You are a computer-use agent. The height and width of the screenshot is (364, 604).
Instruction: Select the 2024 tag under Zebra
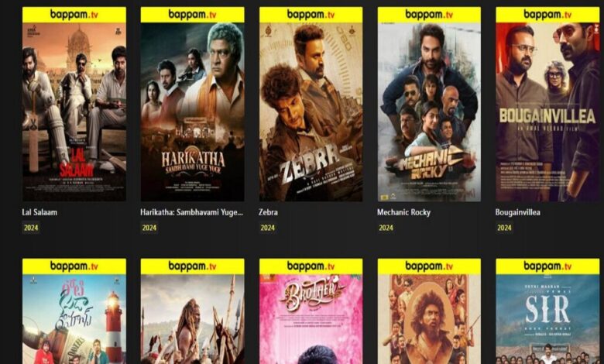click(267, 228)
